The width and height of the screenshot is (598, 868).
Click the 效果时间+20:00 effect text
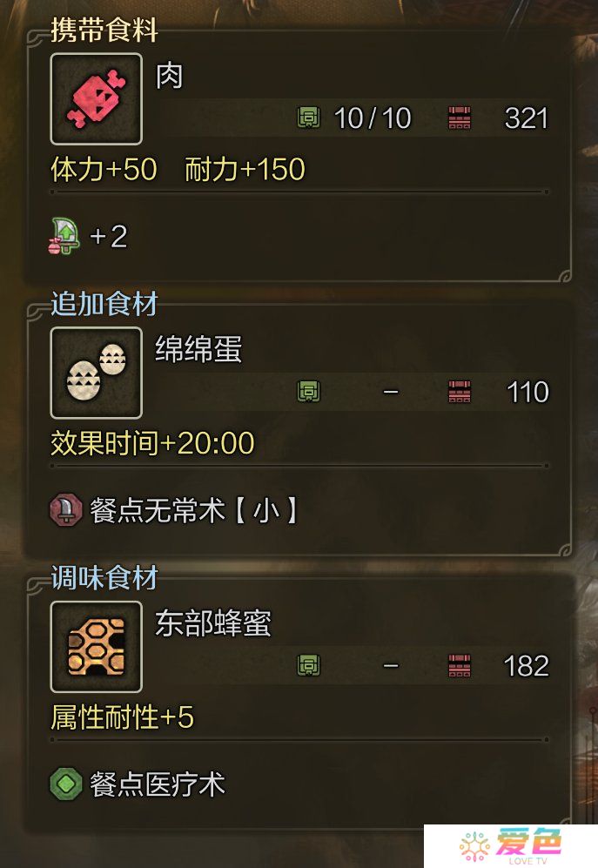click(x=152, y=443)
